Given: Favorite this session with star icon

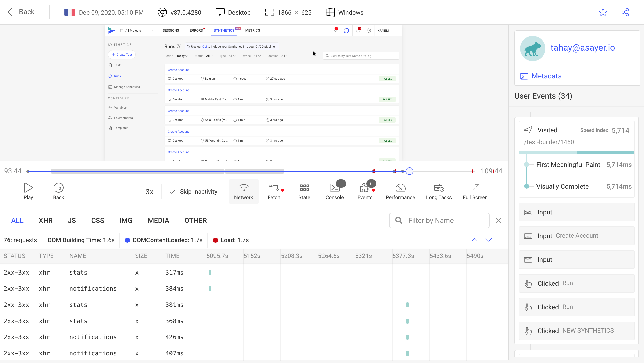Looking at the screenshot, I should click(603, 12).
